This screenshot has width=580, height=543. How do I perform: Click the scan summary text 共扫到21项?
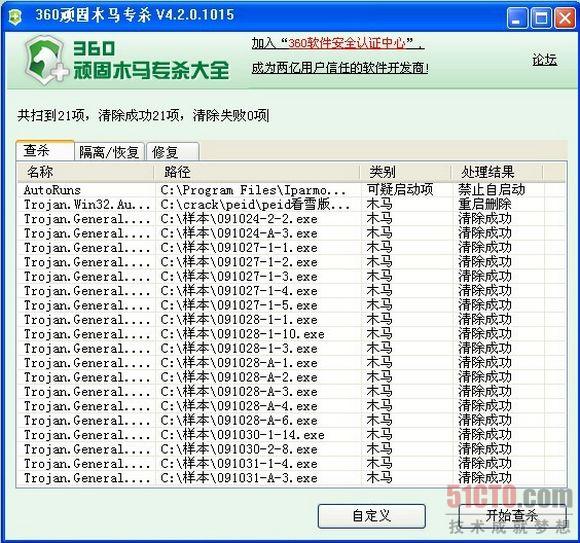point(51,115)
